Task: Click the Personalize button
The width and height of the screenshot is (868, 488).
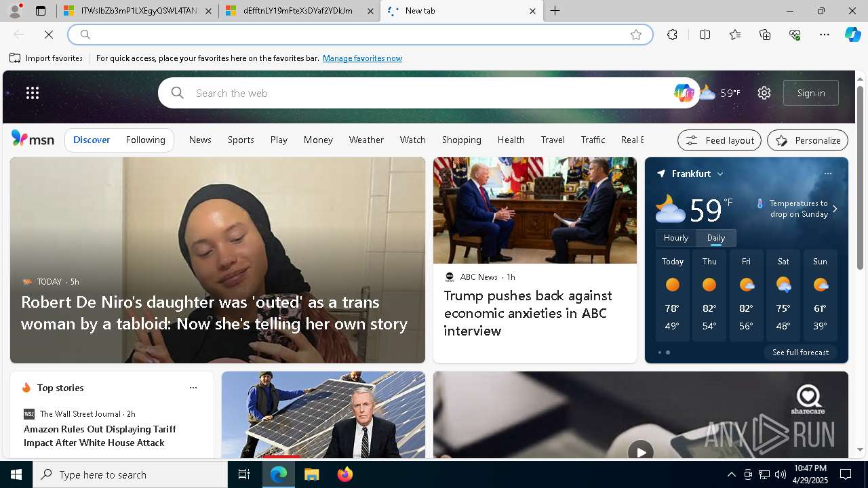Action: pyautogui.click(x=808, y=140)
